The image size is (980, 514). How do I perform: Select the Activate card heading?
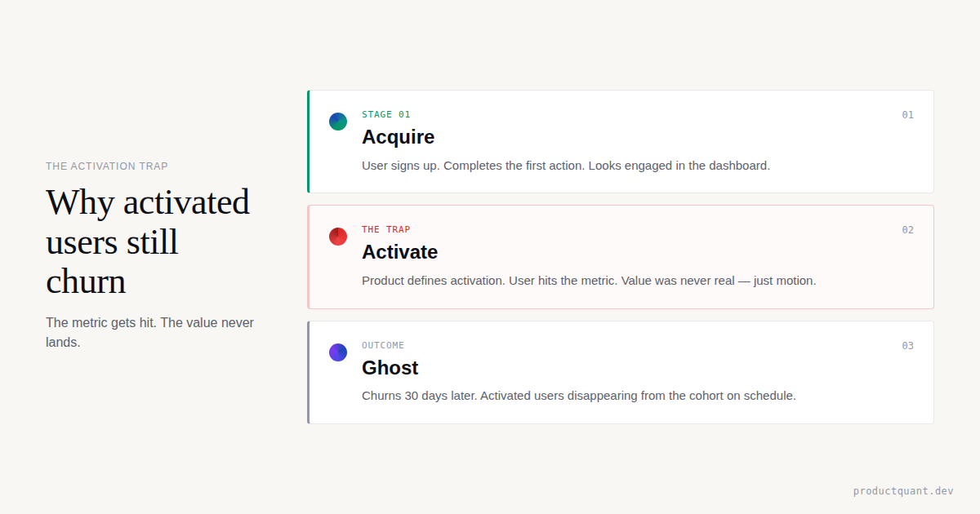[x=399, y=252]
